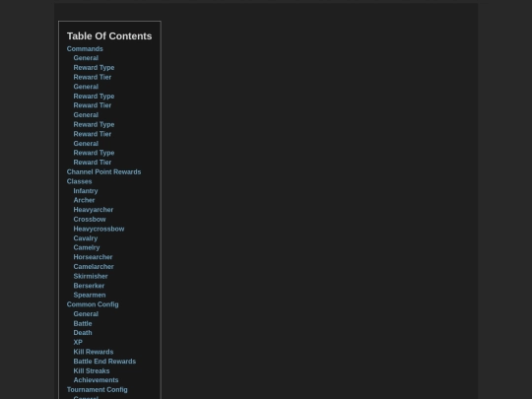Open the XP link
532x399 pixels.
[78, 342]
